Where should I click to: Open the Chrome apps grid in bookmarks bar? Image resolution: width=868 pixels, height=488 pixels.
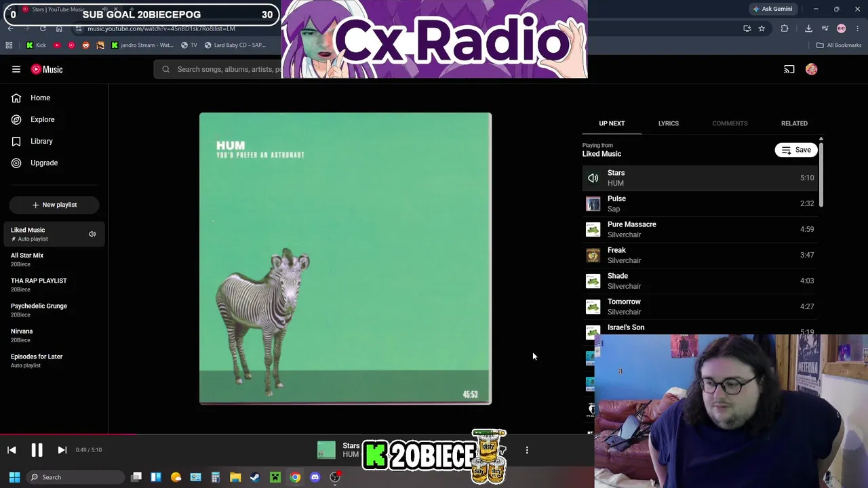coord(9,45)
